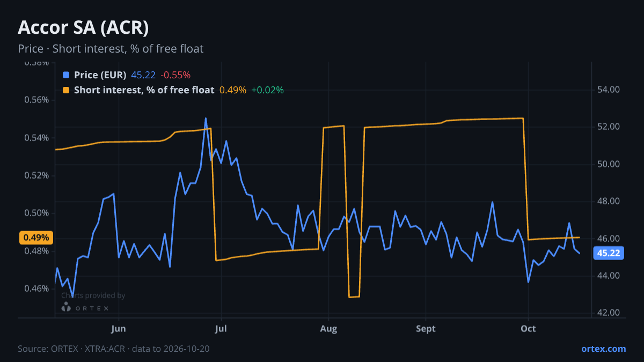Click the 0.49% short interest value in the legend
Viewport: 644px width, 362px height.
233,90
